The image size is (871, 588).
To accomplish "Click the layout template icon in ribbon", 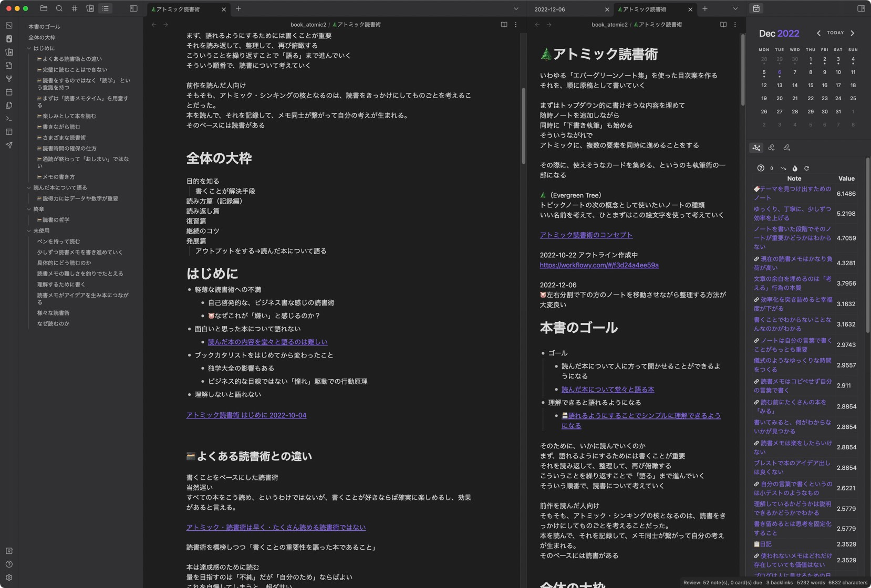I will (x=9, y=132).
